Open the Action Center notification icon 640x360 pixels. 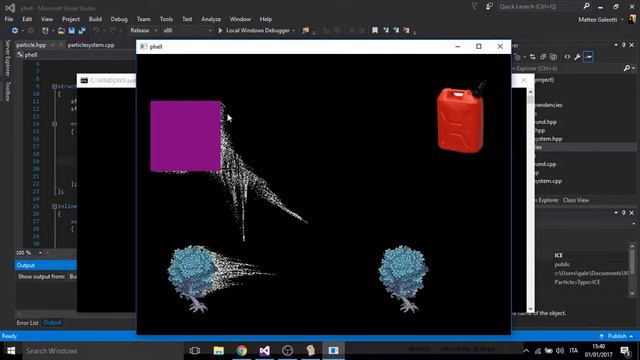tap(625, 351)
